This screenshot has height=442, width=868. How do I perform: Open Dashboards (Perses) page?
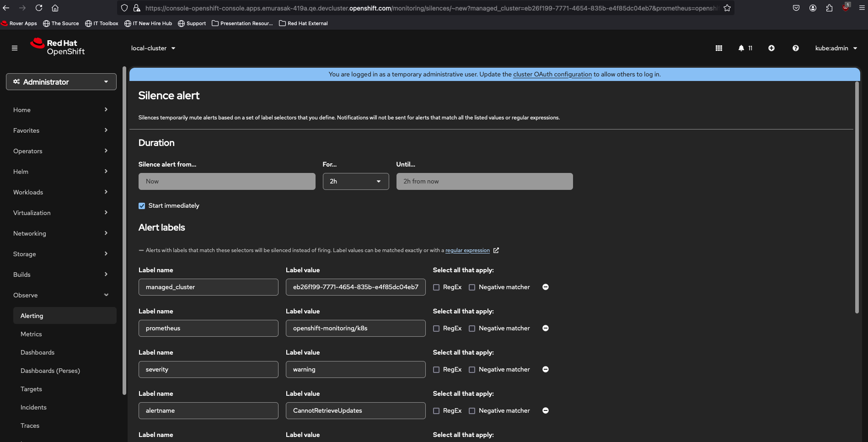pyautogui.click(x=65, y=371)
